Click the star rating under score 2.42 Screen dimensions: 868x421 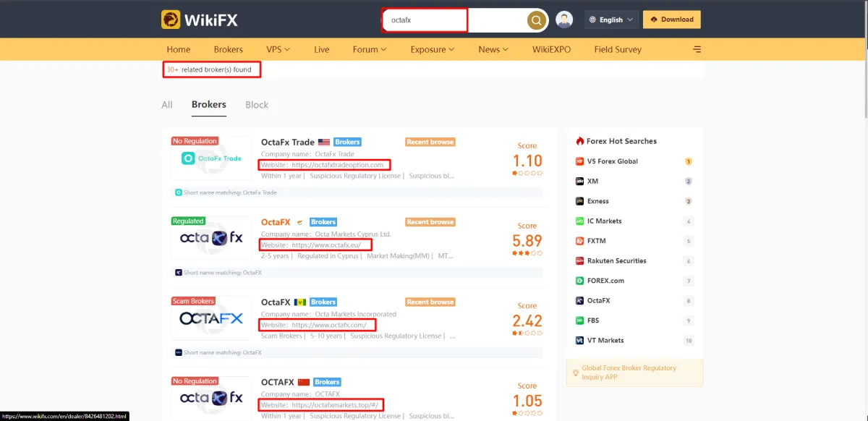pos(527,333)
